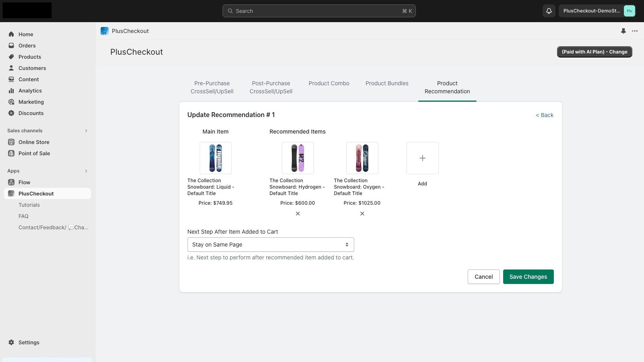Viewport: 644px width, 362px height.
Task: Save changes to Recommendation #1
Action: [x=528, y=277]
